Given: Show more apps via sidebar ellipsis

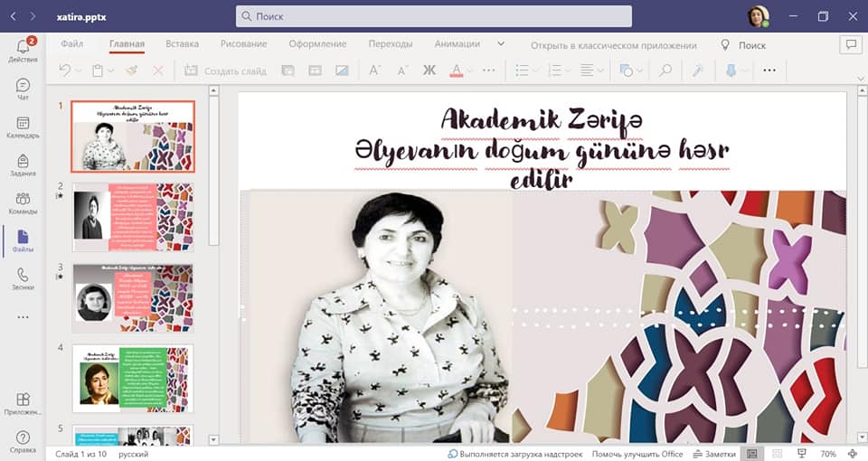Looking at the screenshot, I should click(23, 317).
